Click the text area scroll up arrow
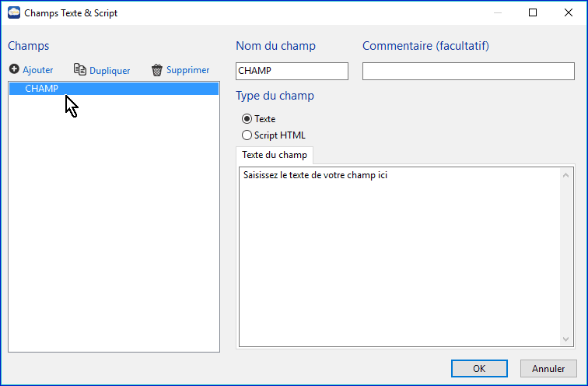 coord(566,174)
